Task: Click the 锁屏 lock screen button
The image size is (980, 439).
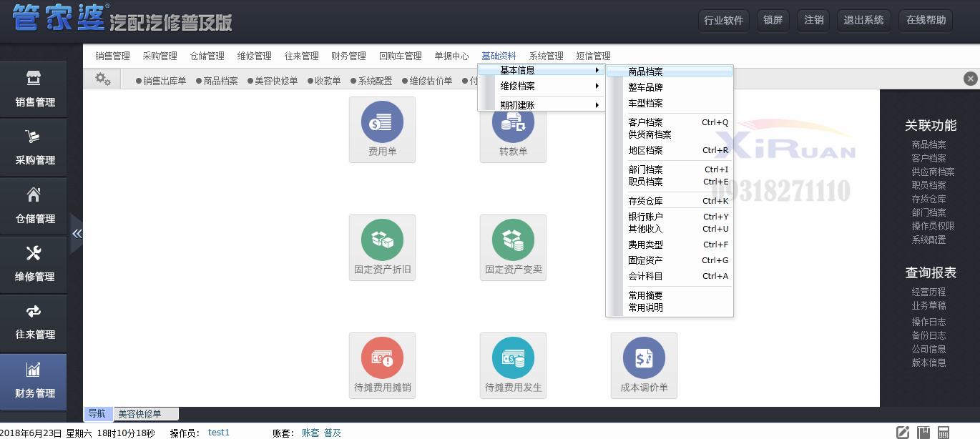Action: [x=773, y=20]
